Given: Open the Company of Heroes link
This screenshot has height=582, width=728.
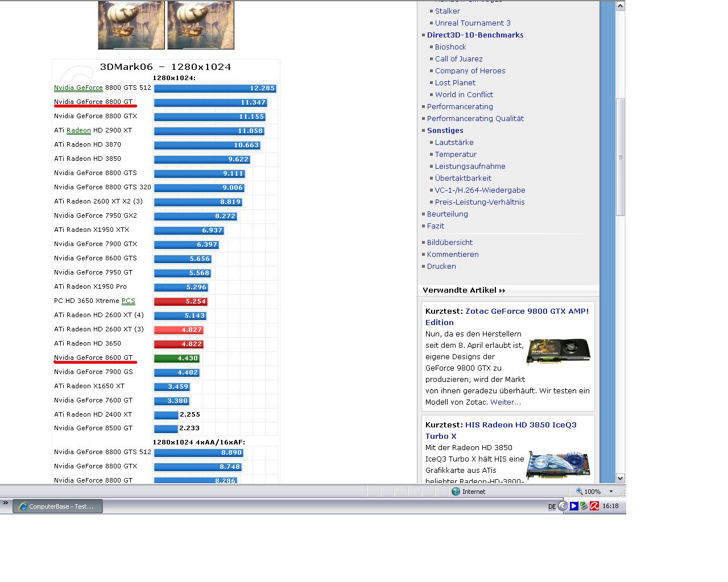Looking at the screenshot, I should tap(470, 70).
